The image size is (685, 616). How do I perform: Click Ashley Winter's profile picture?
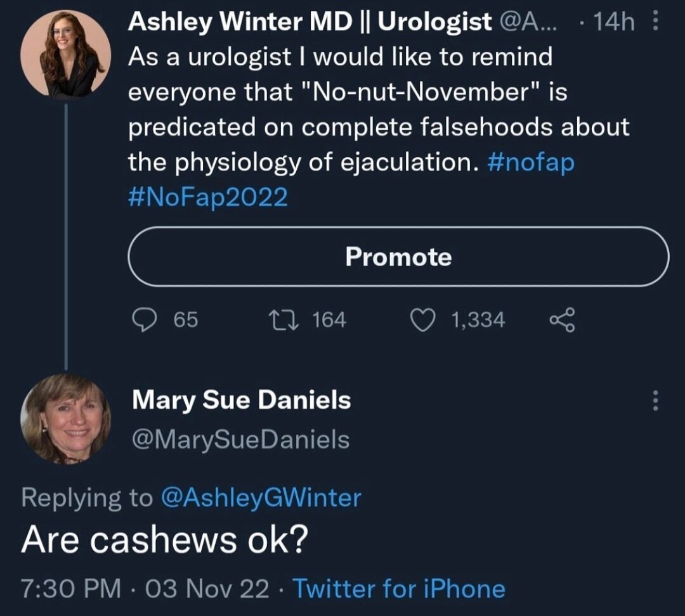point(66,55)
